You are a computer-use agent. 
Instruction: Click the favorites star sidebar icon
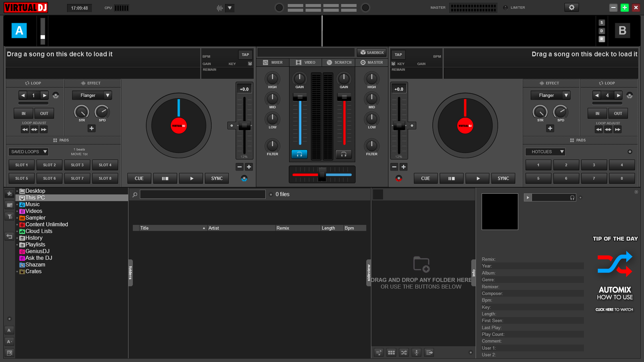click(9, 193)
